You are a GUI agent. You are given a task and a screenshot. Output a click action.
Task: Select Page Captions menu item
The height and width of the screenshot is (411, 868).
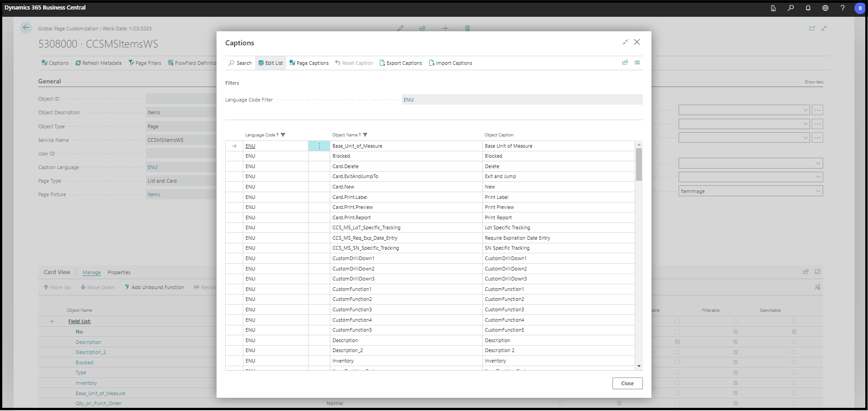point(309,63)
